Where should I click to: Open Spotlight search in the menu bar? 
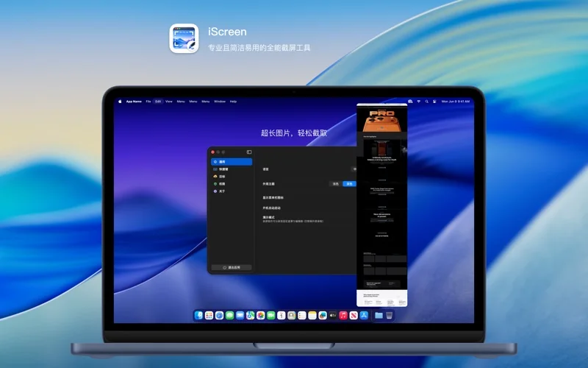click(x=426, y=102)
